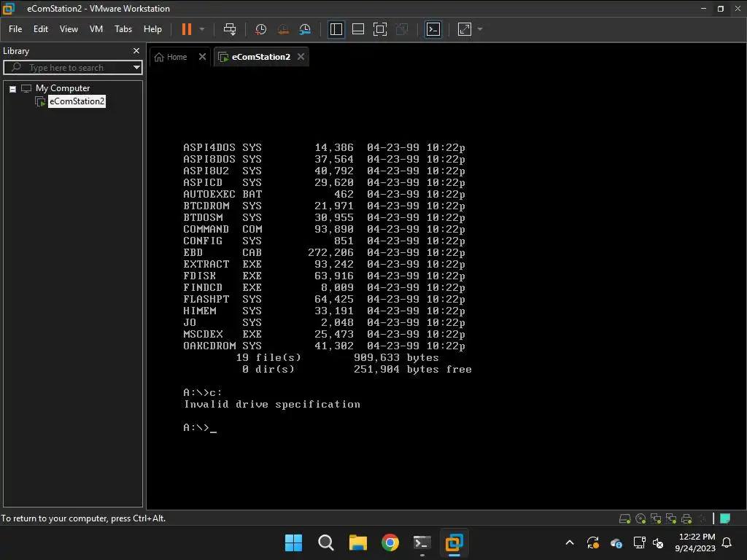
Task: Click the network adapter icon beside the printer icon
Action: (x=671, y=518)
